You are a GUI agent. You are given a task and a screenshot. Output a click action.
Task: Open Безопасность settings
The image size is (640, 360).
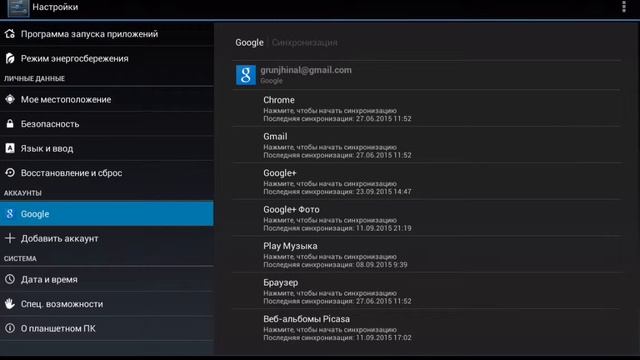(107, 124)
